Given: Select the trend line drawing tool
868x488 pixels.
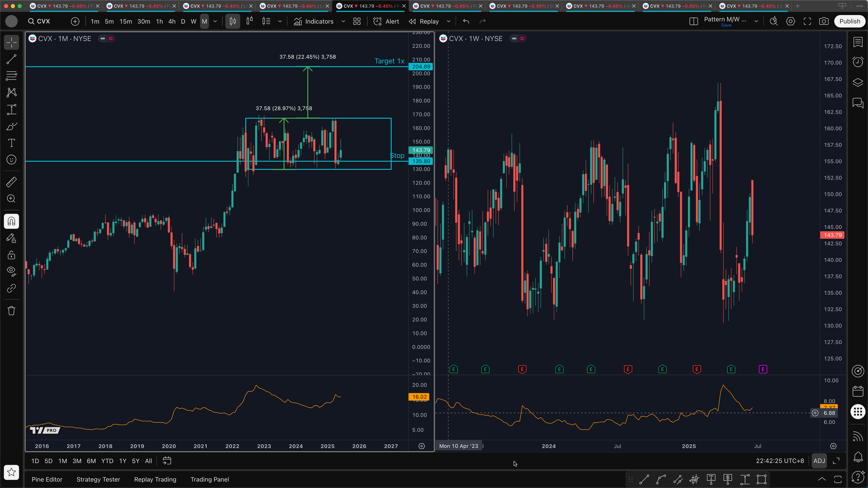Looking at the screenshot, I should pyautogui.click(x=12, y=60).
